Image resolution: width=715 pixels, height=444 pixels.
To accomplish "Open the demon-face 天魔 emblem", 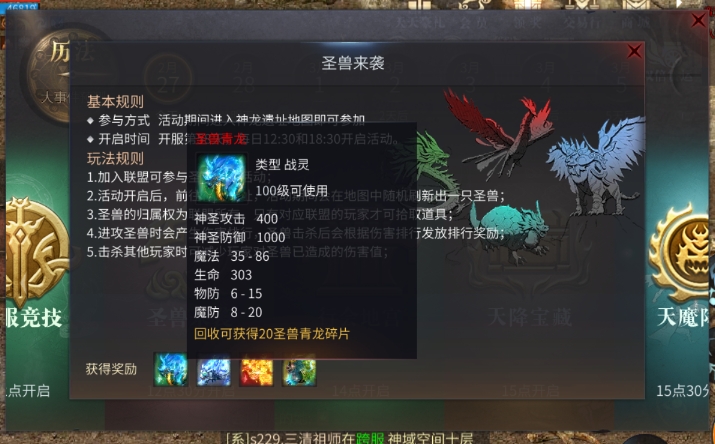I will (x=682, y=253).
